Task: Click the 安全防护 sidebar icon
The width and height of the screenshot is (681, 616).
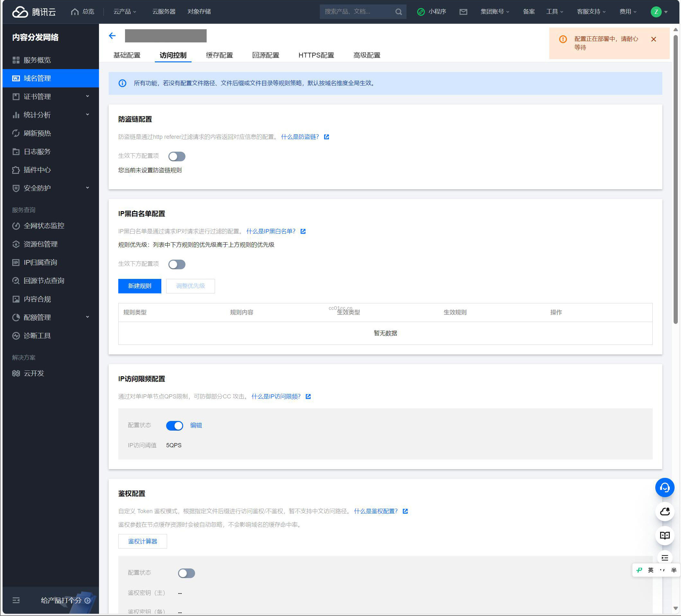Action: [16, 188]
